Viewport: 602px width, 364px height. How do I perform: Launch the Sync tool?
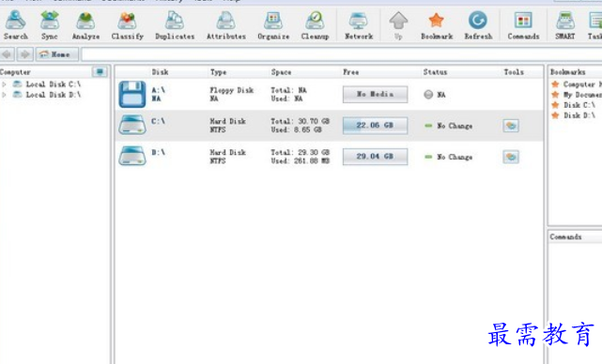[x=50, y=25]
